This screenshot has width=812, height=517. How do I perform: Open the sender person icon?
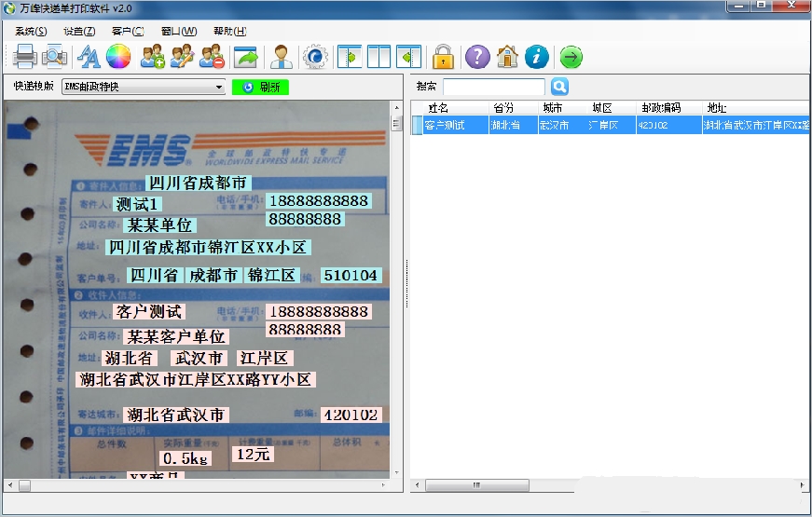(282, 57)
